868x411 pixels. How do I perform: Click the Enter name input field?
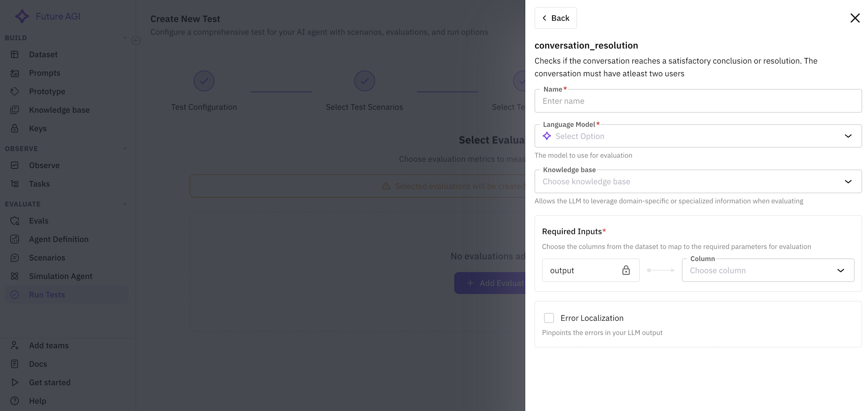[x=697, y=101]
